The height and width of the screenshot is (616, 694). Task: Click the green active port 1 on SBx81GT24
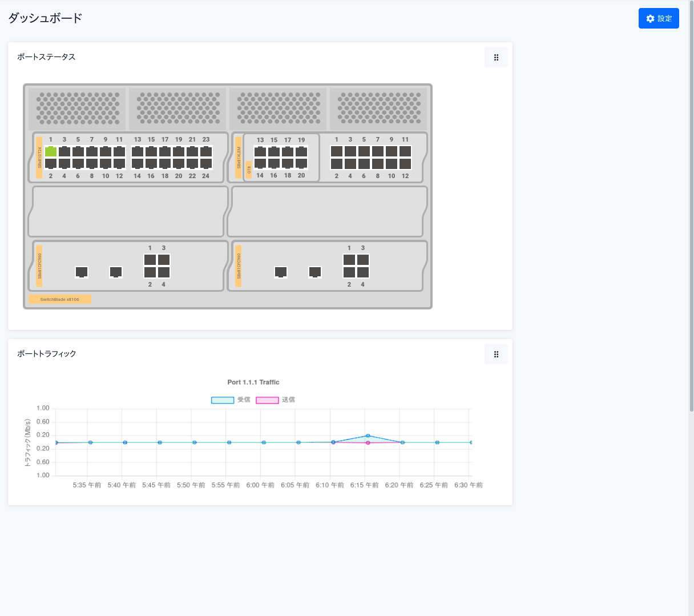click(51, 152)
